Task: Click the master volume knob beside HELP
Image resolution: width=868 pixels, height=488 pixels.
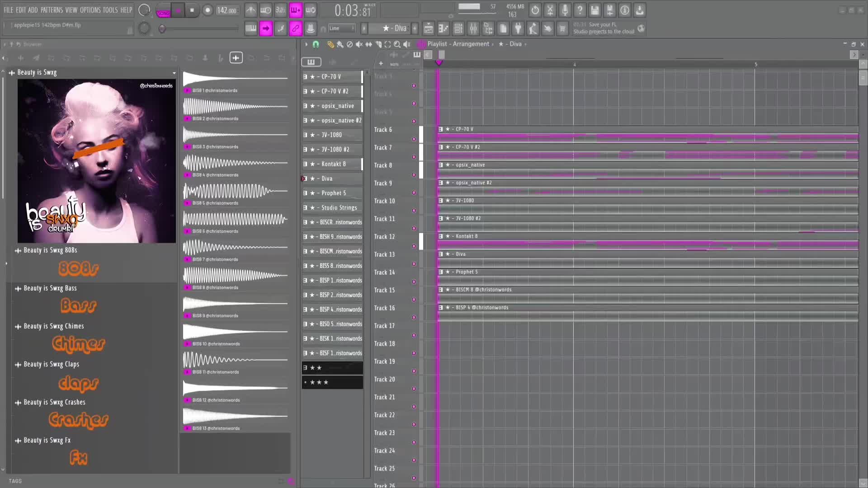Action: tap(144, 10)
